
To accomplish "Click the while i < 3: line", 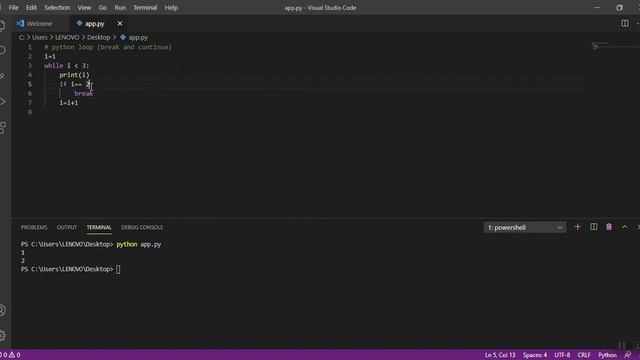I will click(x=66, y=66).
